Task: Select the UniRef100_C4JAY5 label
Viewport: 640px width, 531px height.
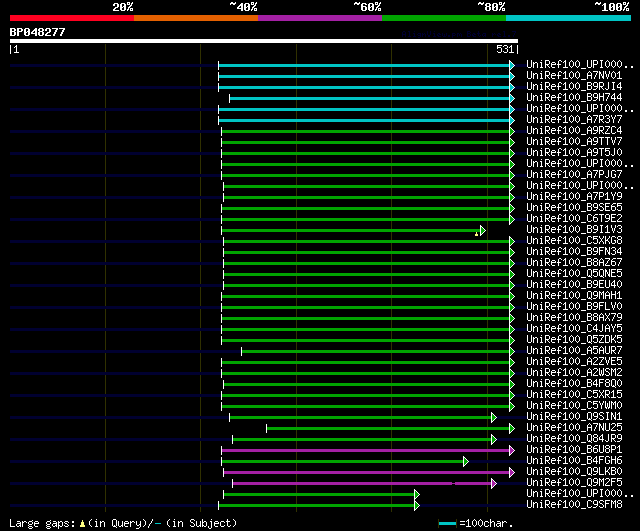Action: [574, 329]
